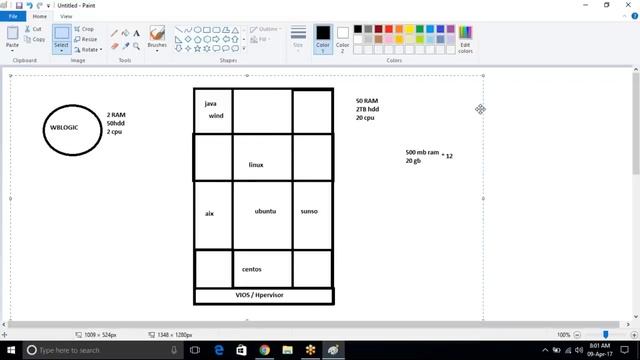Choose the Oval shape
The width and height of the screenshot is (640, 360).
(x=198, y=30)
